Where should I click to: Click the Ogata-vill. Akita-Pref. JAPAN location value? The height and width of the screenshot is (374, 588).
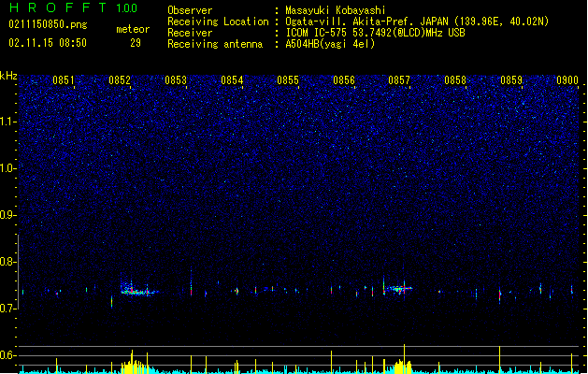click(417, 22)
